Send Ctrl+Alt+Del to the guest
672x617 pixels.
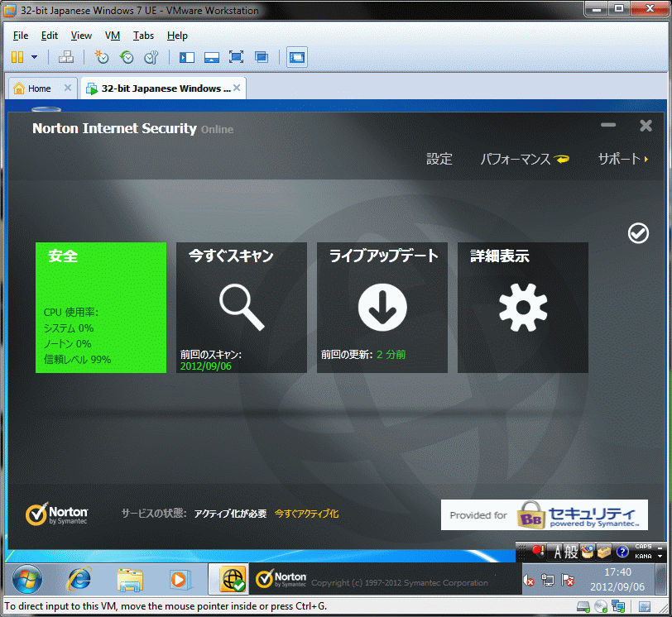[x=66, y=57]
